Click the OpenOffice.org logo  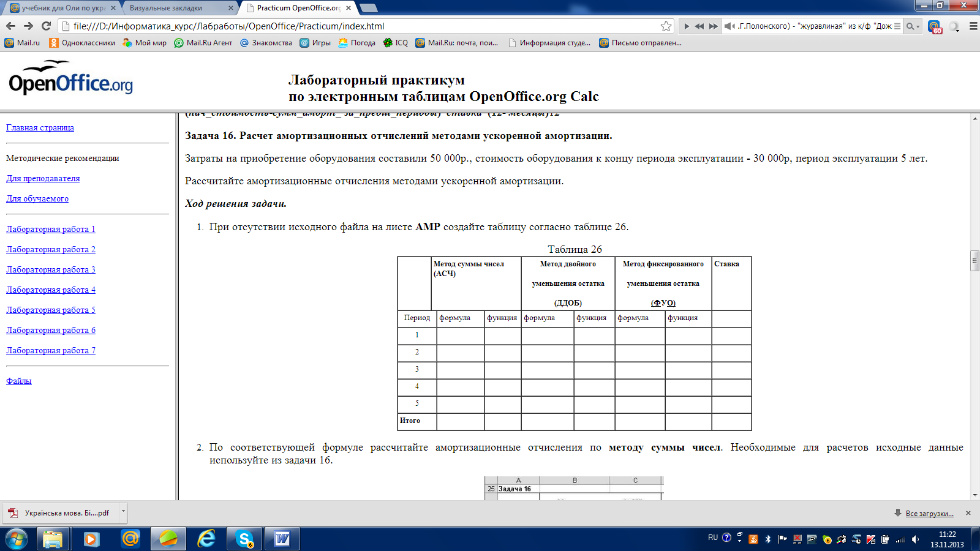(70, 77)
